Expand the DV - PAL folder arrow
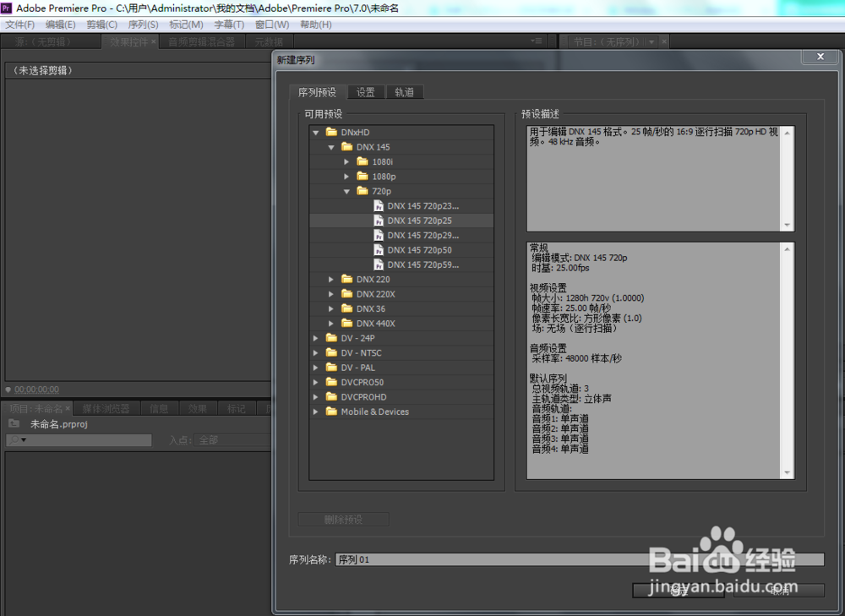Screen dimensions: 845x616 [316, 368]
